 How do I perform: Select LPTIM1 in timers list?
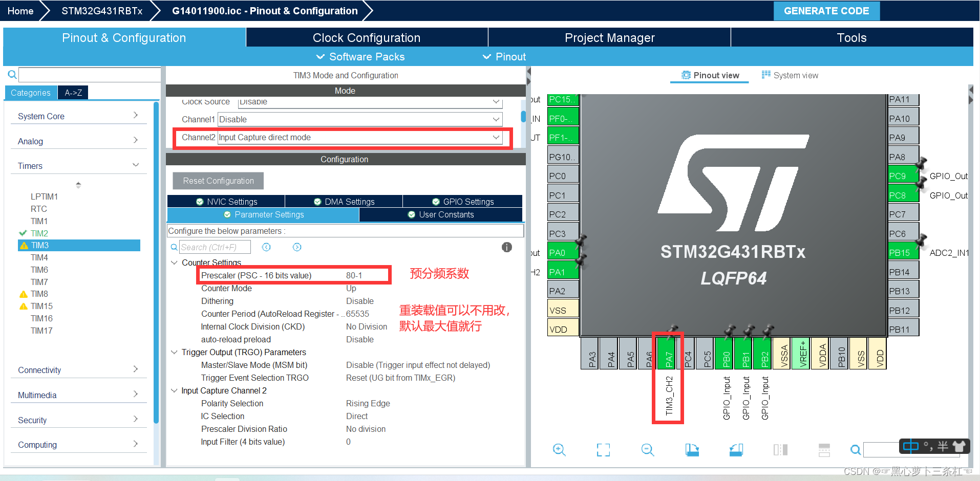(44, 196)
